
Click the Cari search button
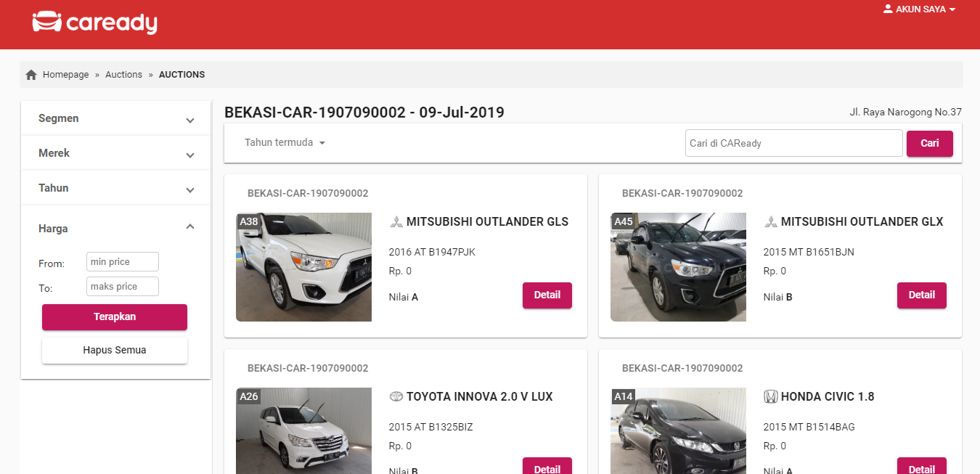pos(930,143)
